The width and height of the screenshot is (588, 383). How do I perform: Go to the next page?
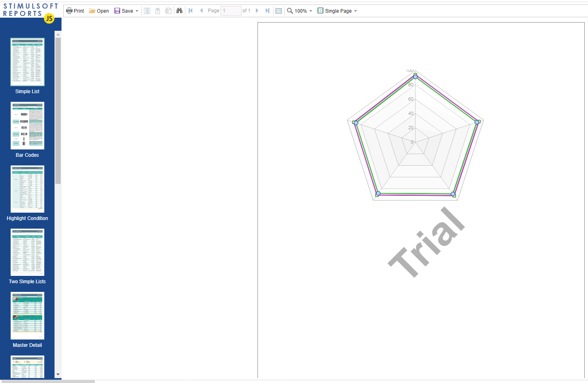(257, 11)
